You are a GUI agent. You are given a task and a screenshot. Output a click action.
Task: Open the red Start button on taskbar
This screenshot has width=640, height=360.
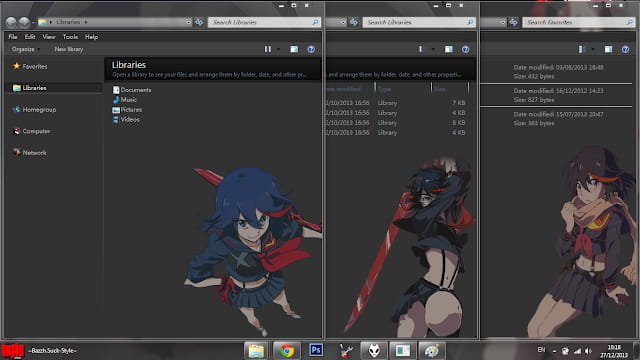pyautogui.click(x=12, y=351)
